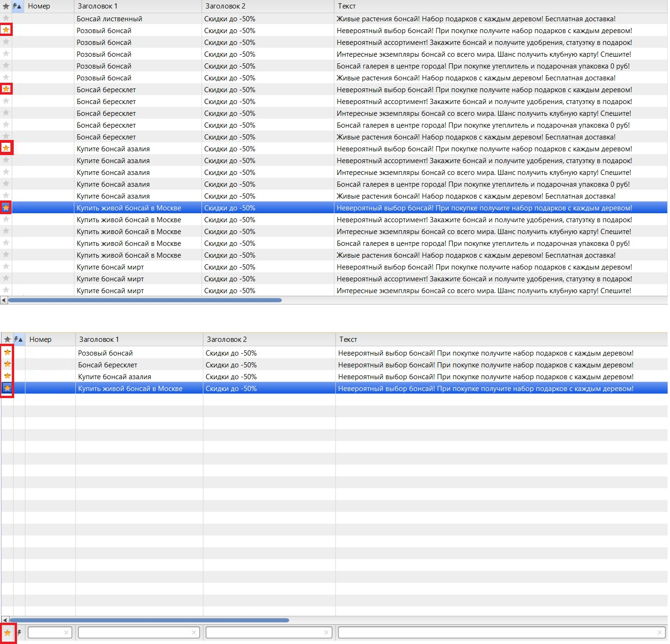
Task: Clear the Заголовок 1 filter with X
Action: click(194, 633)
